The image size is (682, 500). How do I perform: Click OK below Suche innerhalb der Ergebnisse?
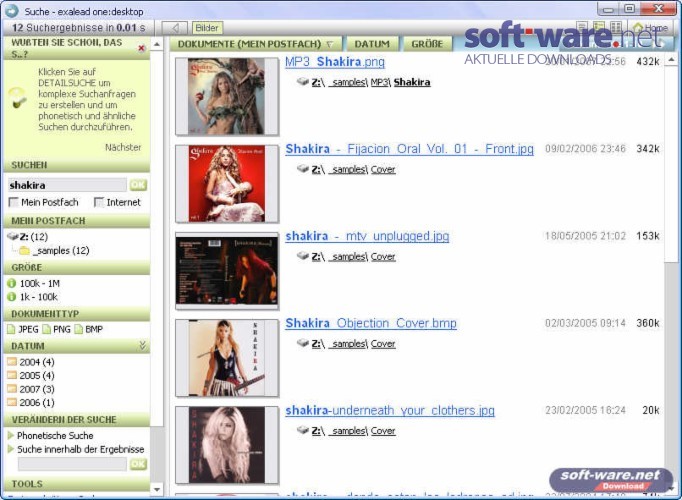[138, 464]
